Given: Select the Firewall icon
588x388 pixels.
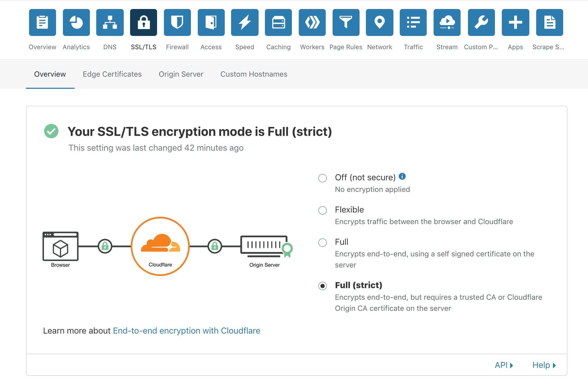Looking at the screenshot, I should (x=177, y=22).
